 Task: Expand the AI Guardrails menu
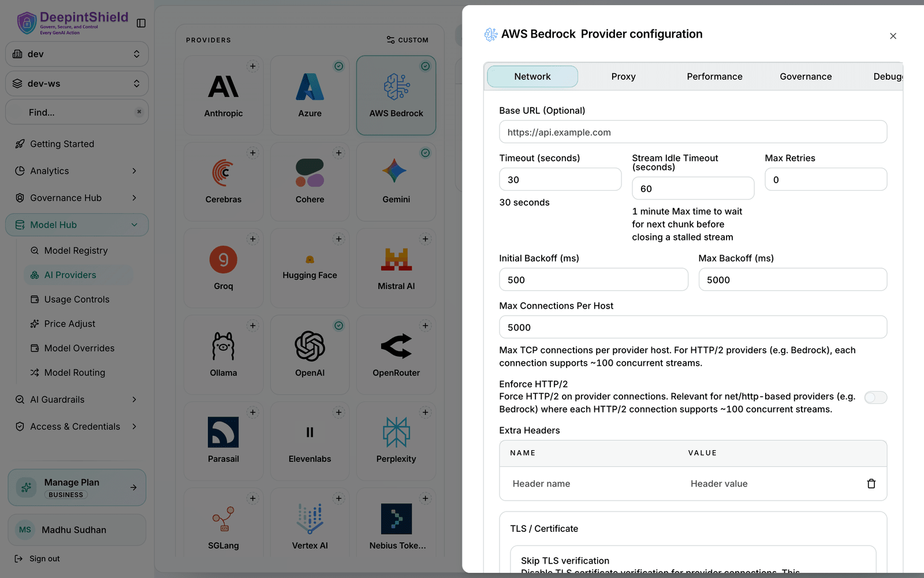click(77, 399)
